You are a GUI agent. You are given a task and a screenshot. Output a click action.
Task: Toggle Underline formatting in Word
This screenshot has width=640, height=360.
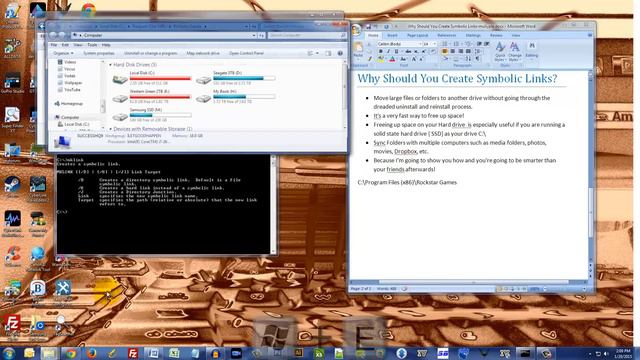(x=396, y=51)
